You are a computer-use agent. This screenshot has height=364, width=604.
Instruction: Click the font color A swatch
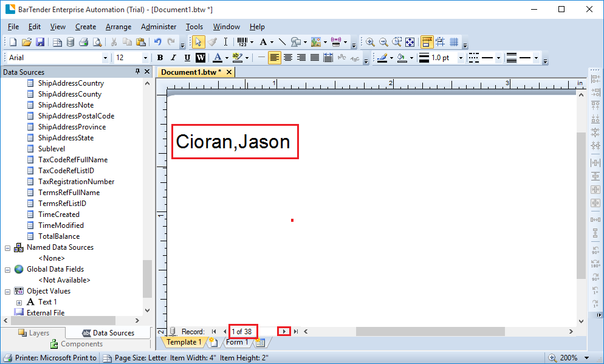tap(218, 58)
